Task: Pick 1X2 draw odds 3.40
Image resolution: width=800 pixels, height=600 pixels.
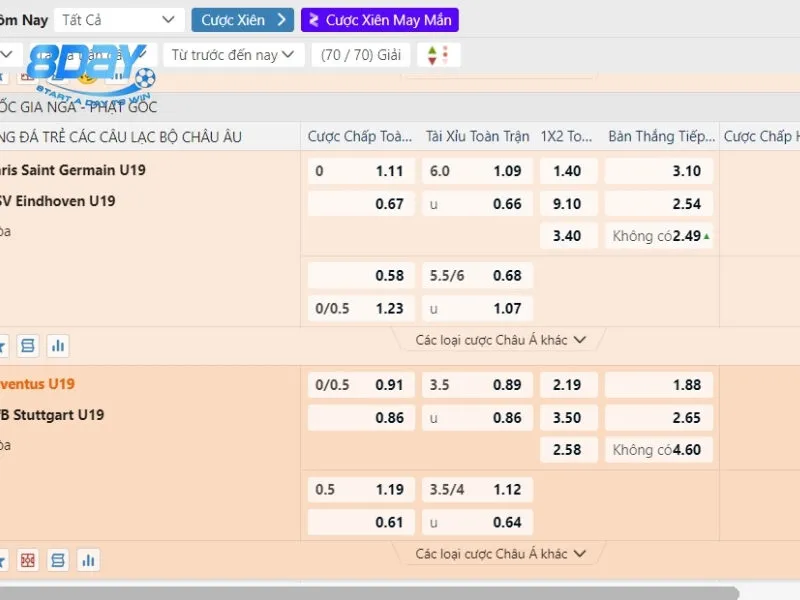Action: point(568,236)
